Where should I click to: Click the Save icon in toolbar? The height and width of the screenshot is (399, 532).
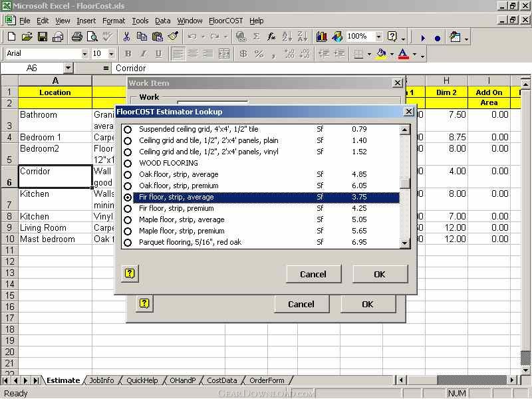pos(43,37)
